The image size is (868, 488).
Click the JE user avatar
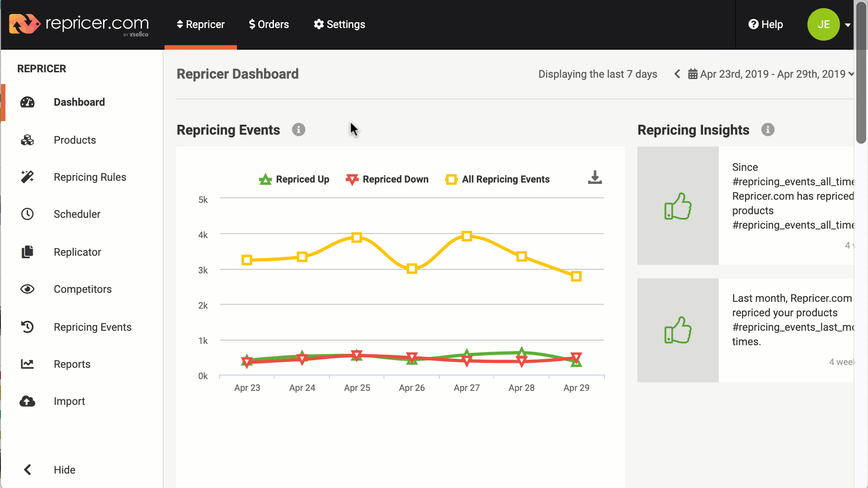823,24
